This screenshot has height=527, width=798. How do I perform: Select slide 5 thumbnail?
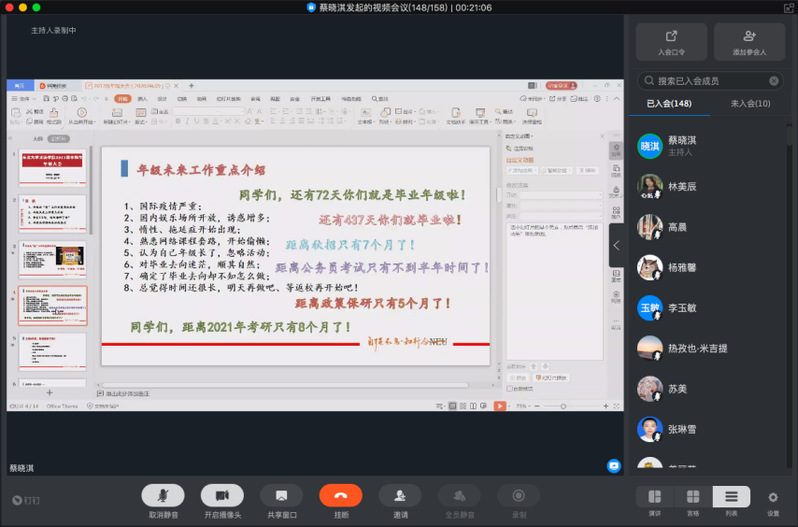(52, 352)
